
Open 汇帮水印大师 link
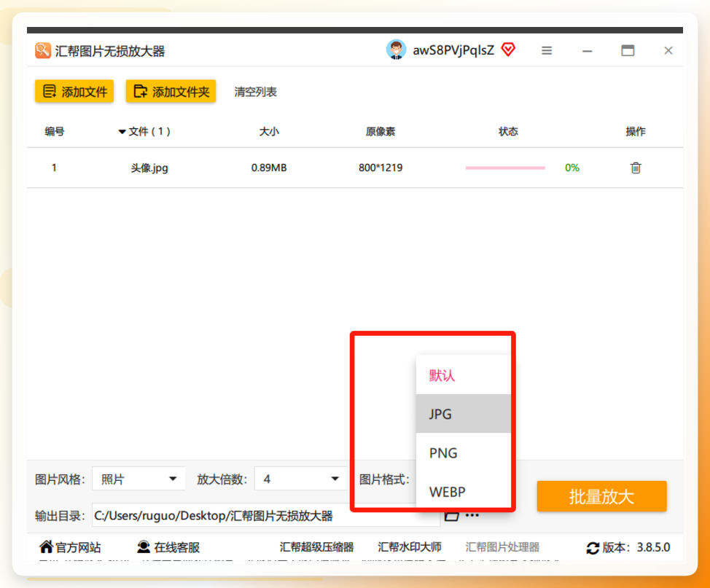click(410, 546)
